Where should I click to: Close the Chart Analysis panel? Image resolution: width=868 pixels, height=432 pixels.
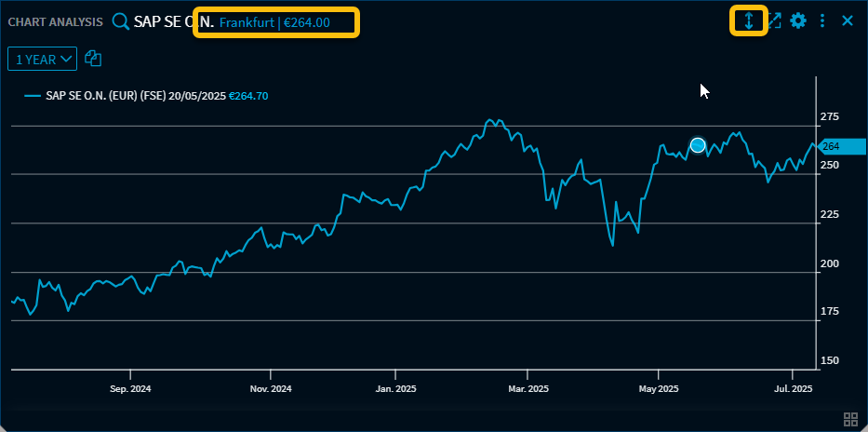848,20
